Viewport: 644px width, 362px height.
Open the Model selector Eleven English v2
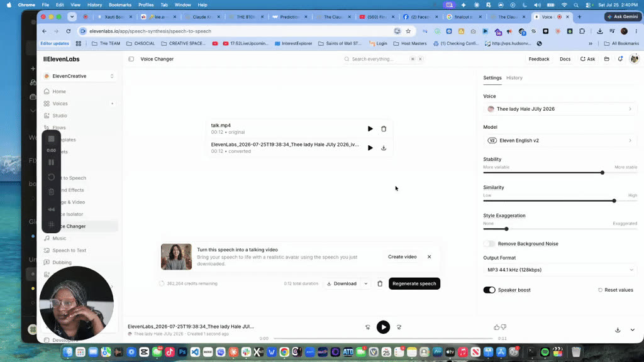560,140
